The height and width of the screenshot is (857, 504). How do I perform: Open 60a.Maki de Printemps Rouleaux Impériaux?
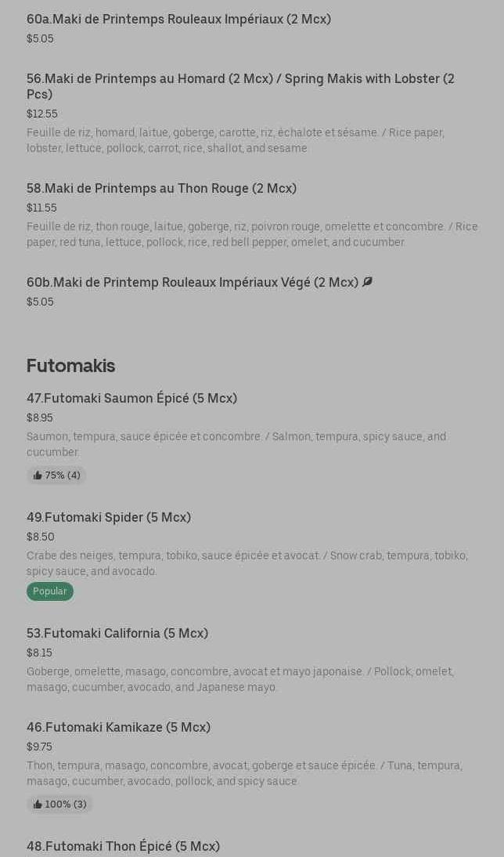click(178, 19)
